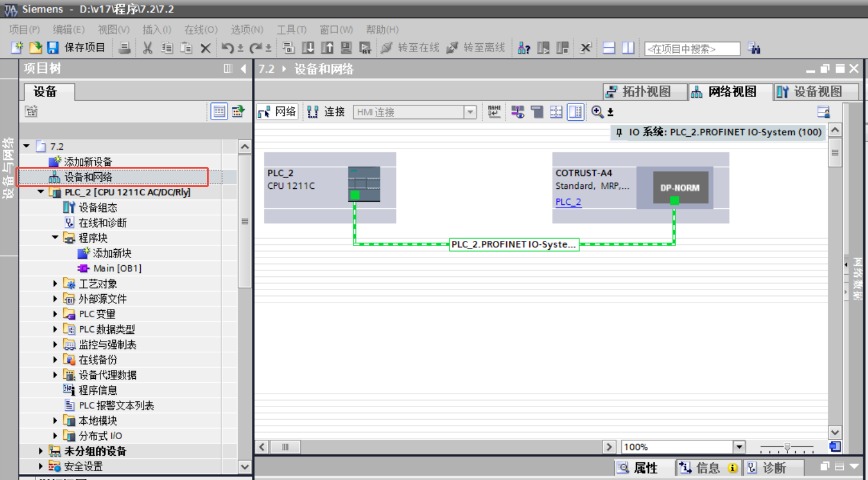
Task: Open the HMI 连接 connection type dropdown
Action: tap(470, 112)
